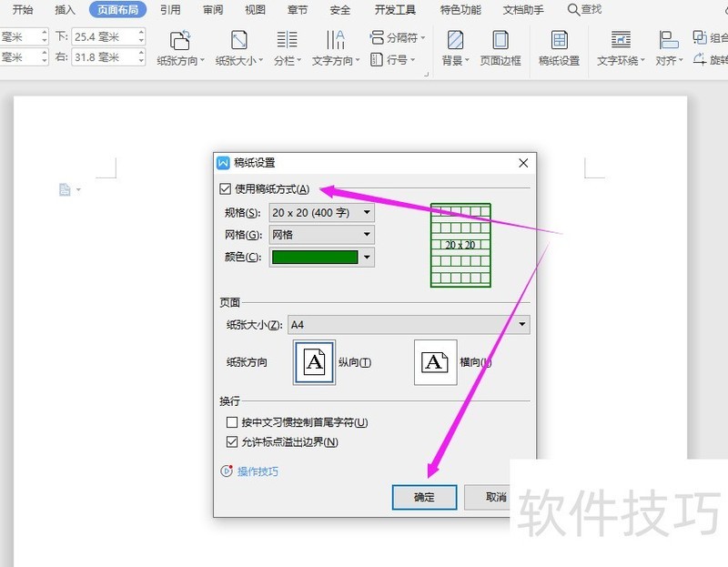Screen dimensions: 728x567
Task: Click the green color swatch for 颜色
Action: pyautogui.click(x=315, y=258)
